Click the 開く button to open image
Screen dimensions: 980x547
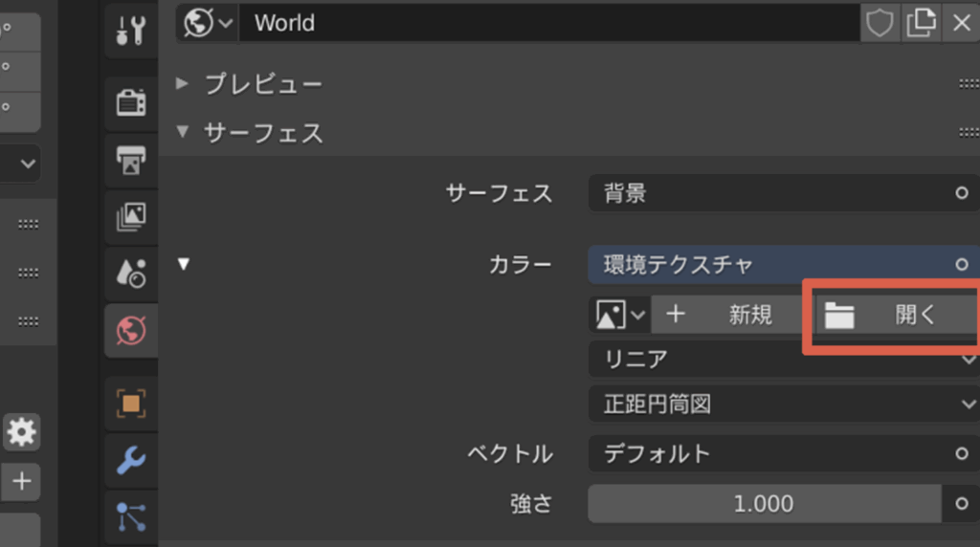(894, 316)
